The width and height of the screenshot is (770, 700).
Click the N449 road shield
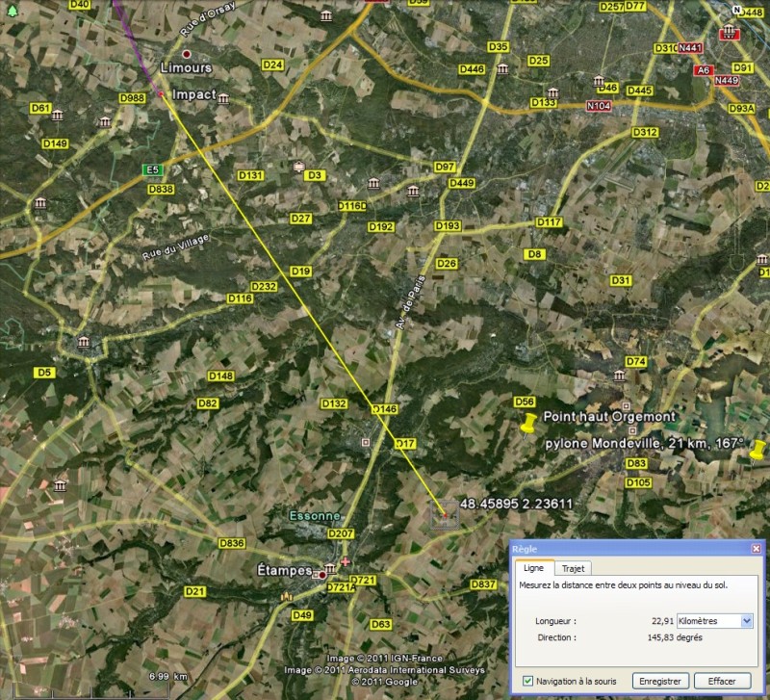point(727,80)
